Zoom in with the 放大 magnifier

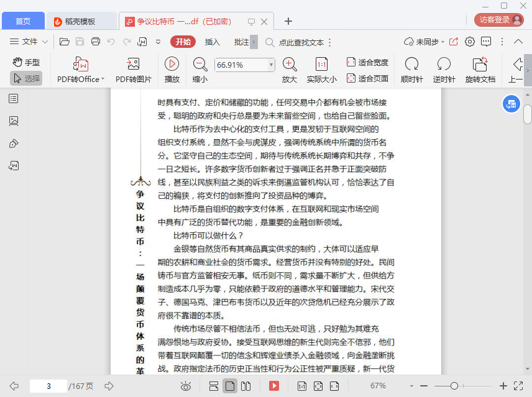click(x=289, y=64)
